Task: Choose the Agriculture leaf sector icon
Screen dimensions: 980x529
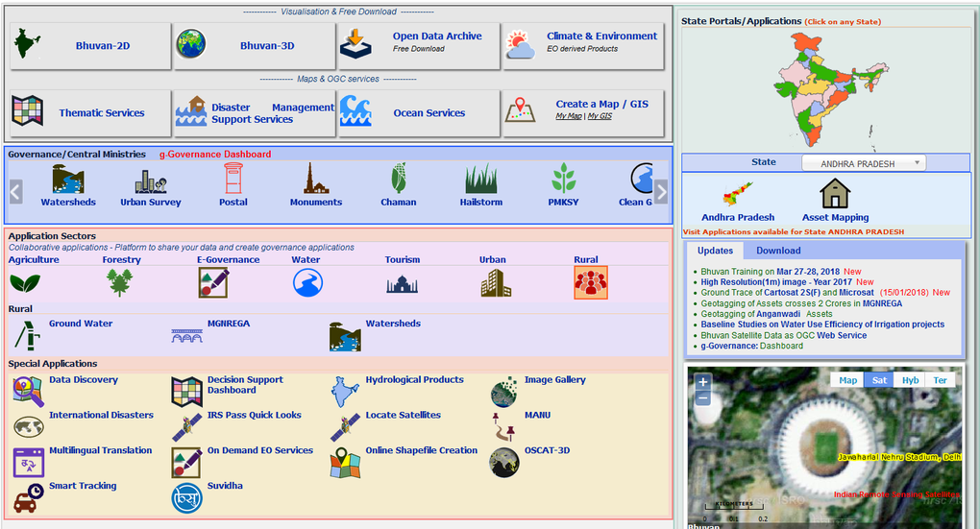Action: (25, 283)
